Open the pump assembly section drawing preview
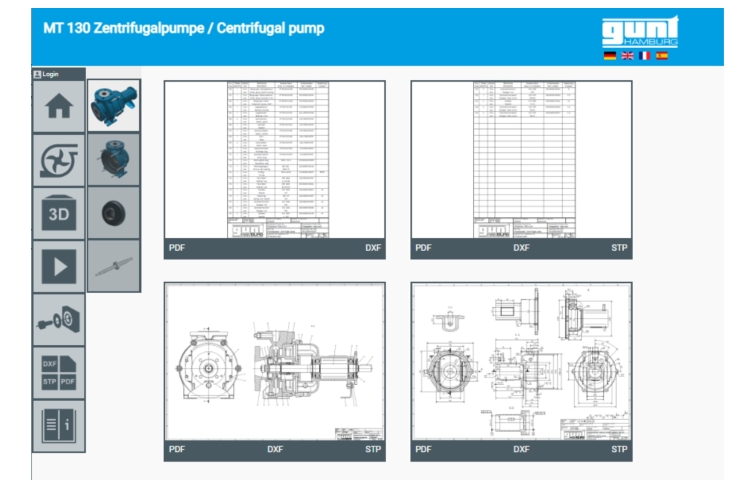The image size is (755, 488). coord(274,361)
